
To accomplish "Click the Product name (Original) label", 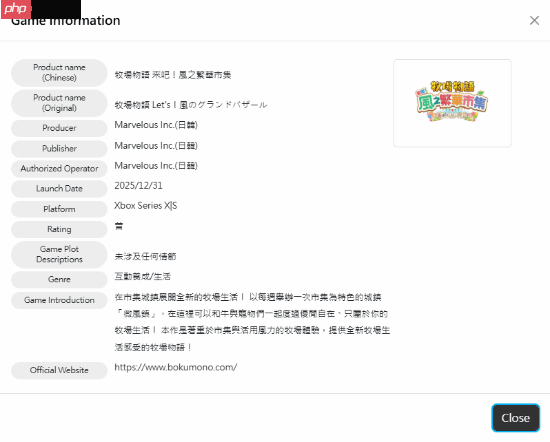I will 59,103.
